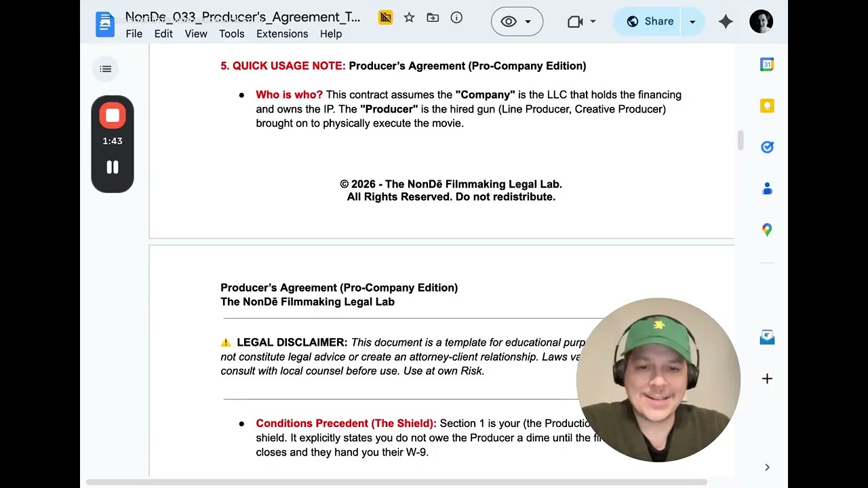This screenshot has width=868, height=488.
Task: Move document using folder icon
Action: [x=433, y=18]
